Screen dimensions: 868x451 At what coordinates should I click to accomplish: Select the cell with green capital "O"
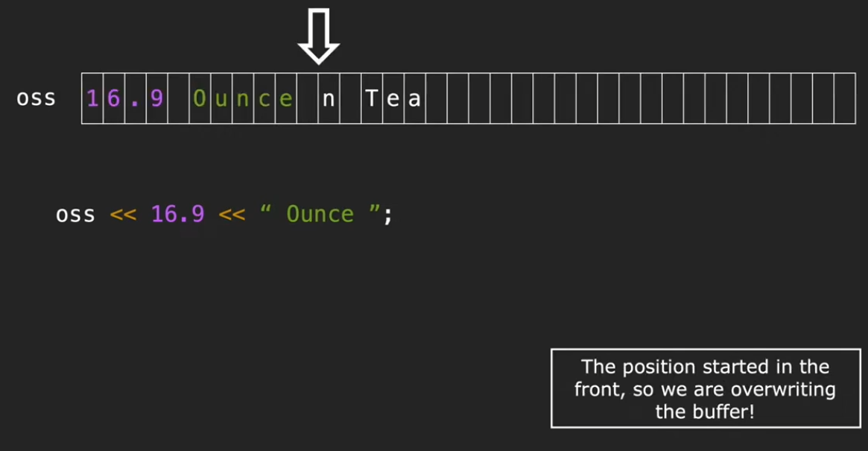point(200,98)
